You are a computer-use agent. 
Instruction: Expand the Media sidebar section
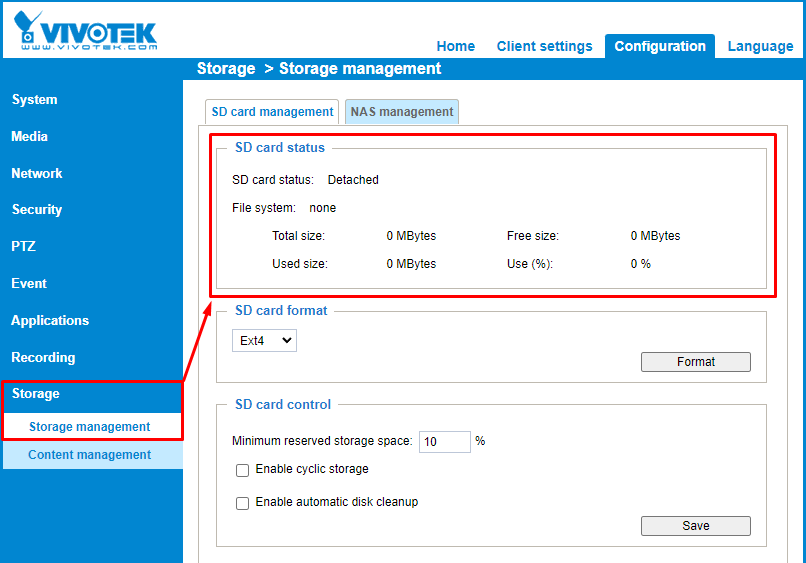[29, 136]
